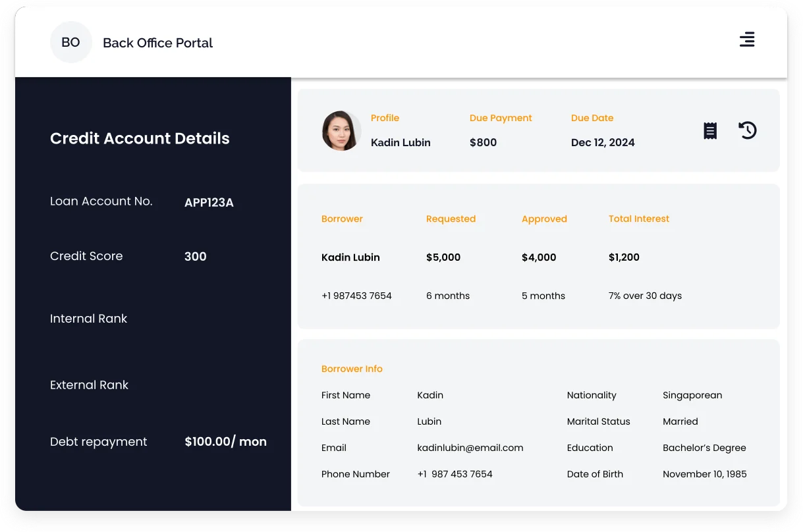The image size is (803, 532).
Task: Click the Phone Number field label
Action: point(356,474)
